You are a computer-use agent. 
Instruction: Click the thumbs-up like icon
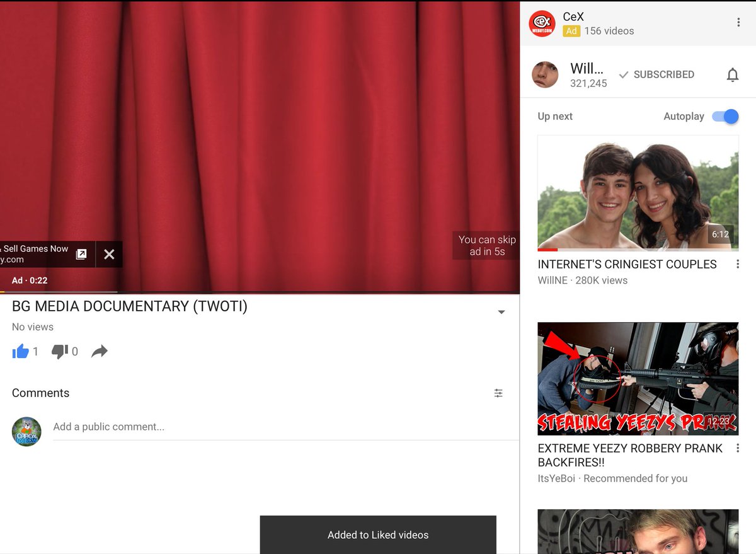click(21, 351)
